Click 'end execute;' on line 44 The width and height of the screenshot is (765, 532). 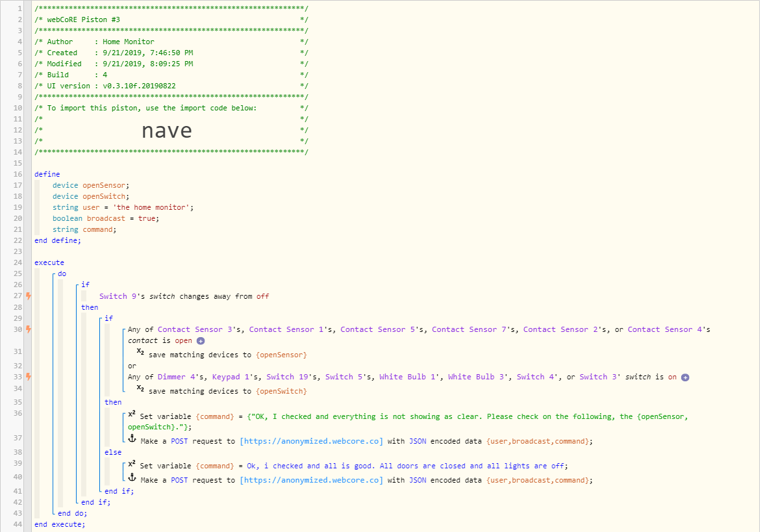[x=60, y=525]
